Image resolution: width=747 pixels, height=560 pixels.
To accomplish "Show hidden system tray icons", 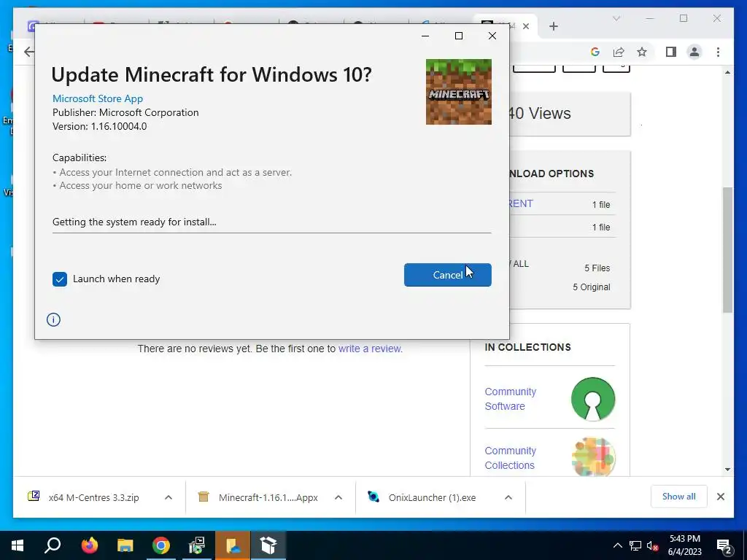I will click(x=617, y=545).
